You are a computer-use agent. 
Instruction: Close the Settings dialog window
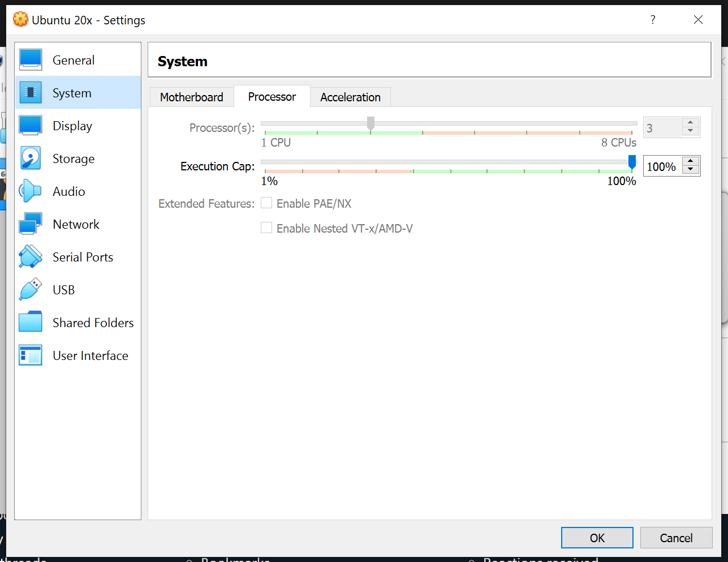pyautogui.click(x=699, y=20)
